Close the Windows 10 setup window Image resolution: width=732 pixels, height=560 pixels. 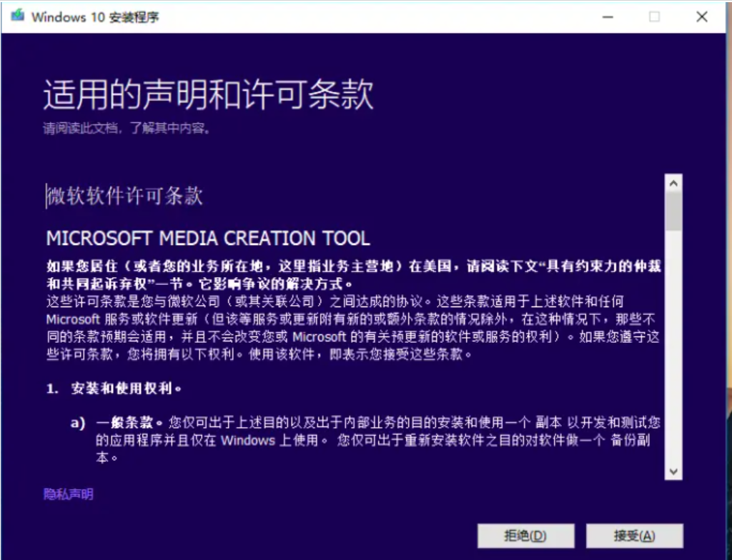point(701,16)
